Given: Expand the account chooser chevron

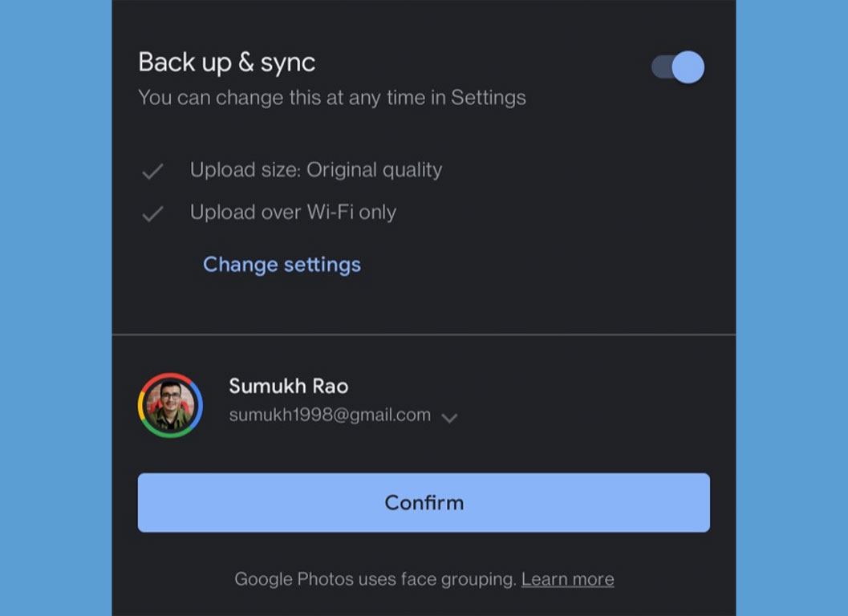Looking at the screenshot, I should [449, 418].
